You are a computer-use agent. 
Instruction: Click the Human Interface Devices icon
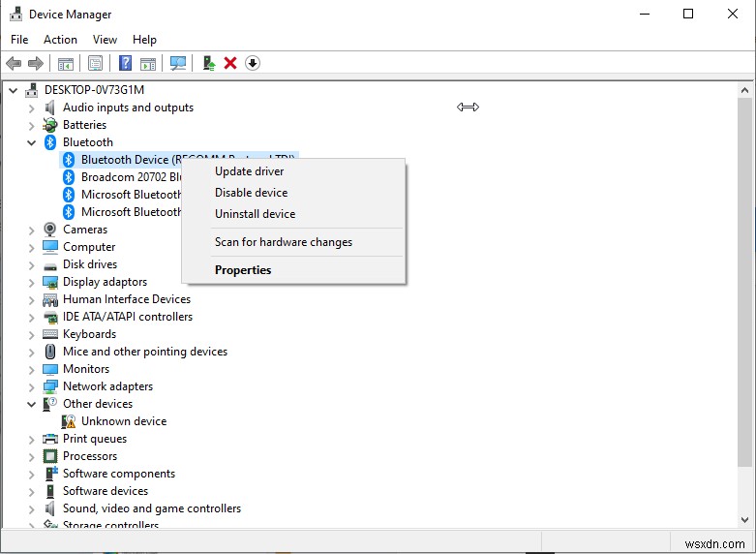50,299
